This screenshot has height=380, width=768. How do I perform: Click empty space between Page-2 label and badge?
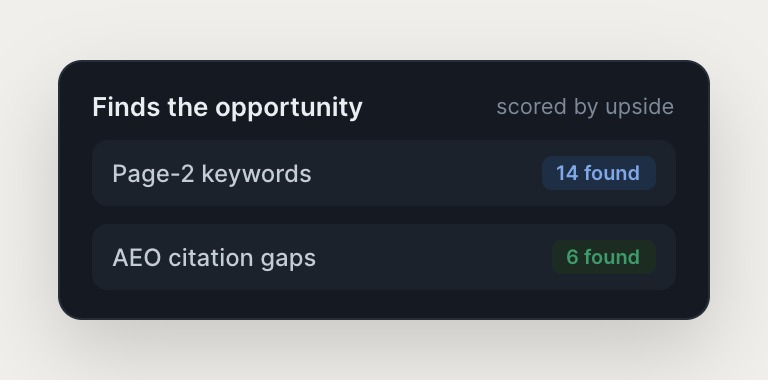click(426, 173)
